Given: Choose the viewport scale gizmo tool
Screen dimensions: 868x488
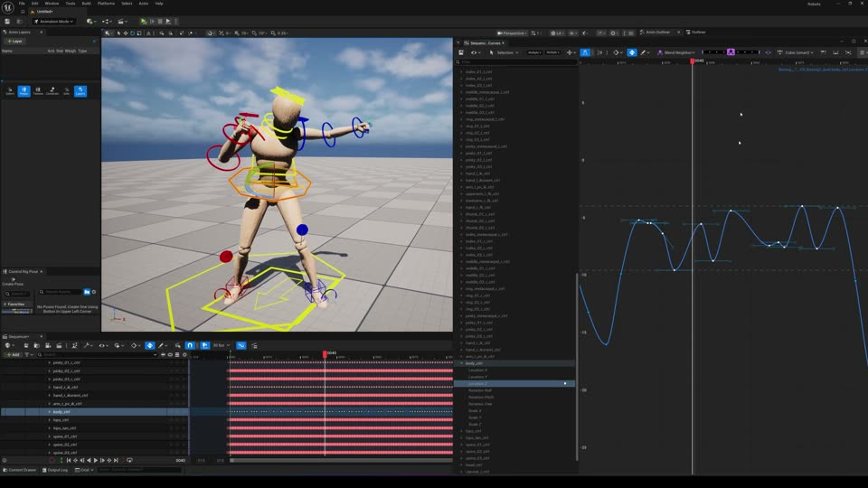Looking at the screenshot, I should pos(139,33).
